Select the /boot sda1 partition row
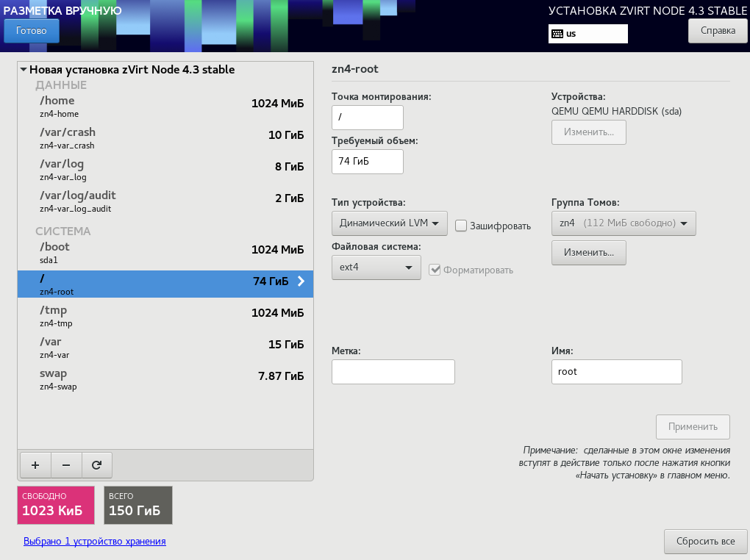 (x=165, y=253)
